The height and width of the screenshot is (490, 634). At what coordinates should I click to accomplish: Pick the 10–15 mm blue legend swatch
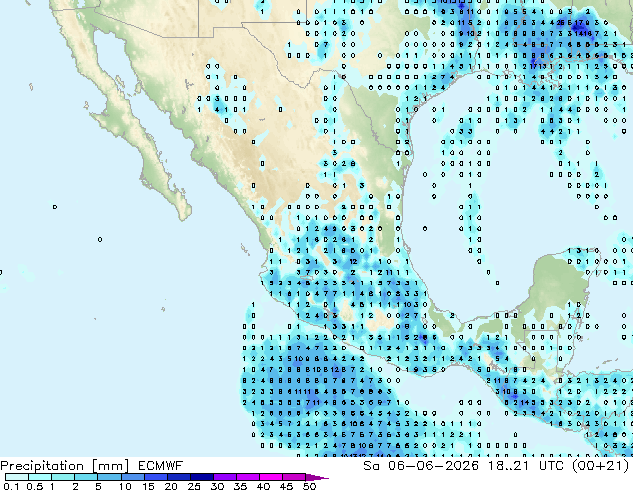[x=133, y=477]
